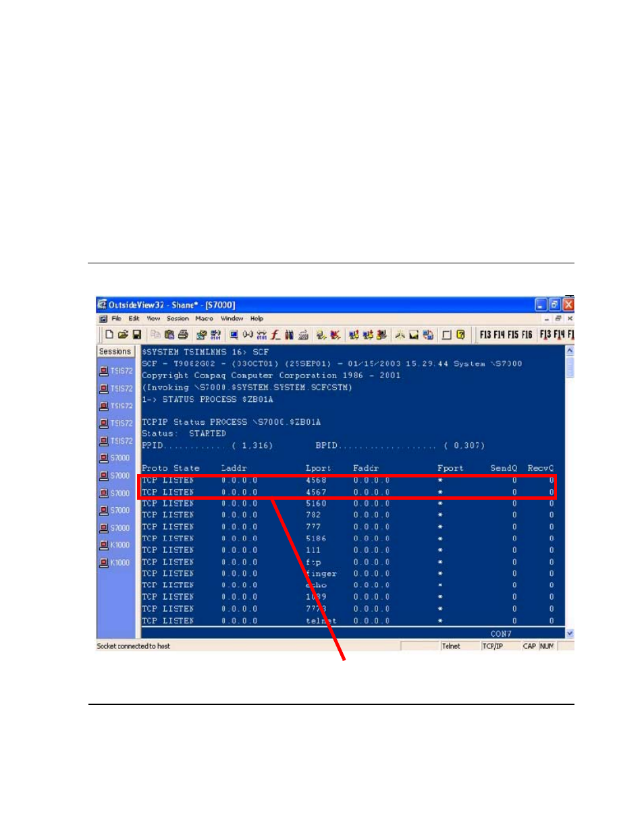Click the Paste clipboard toolbar icon
The height and width of the screenshot is (834, 644).
[169, 334]
